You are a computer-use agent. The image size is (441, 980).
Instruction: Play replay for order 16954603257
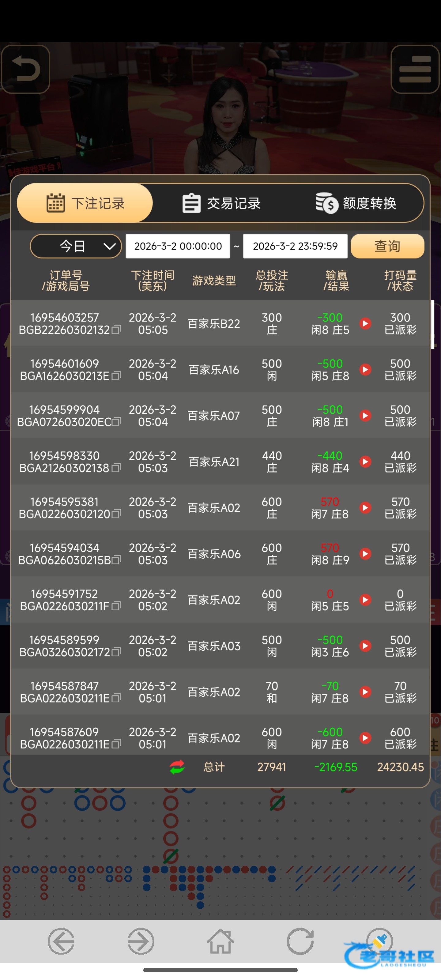pyautogui.click(x=365, y=323)
